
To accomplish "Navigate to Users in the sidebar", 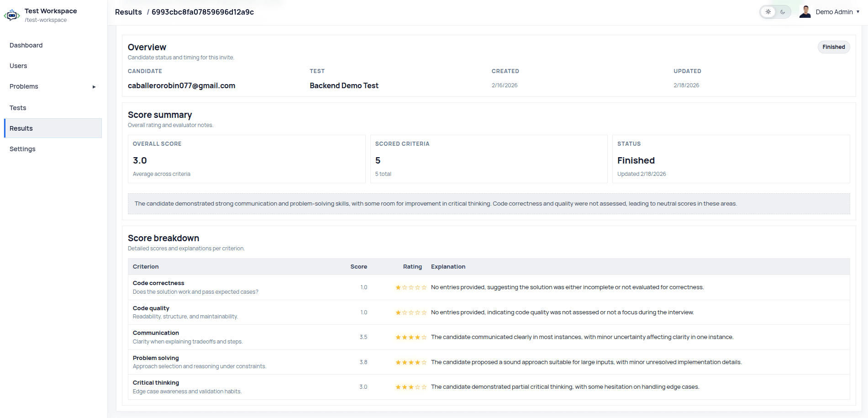I will (x=18, y=66).
